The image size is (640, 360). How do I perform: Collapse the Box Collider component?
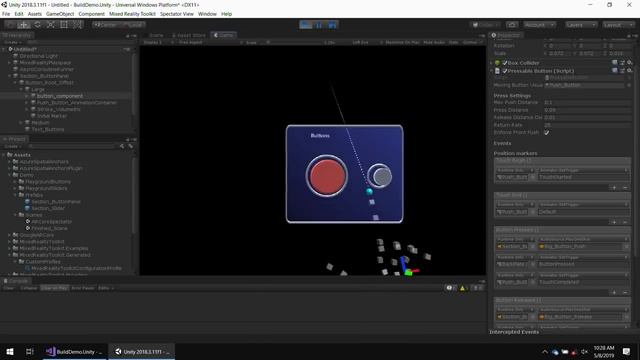pos(492,63)
